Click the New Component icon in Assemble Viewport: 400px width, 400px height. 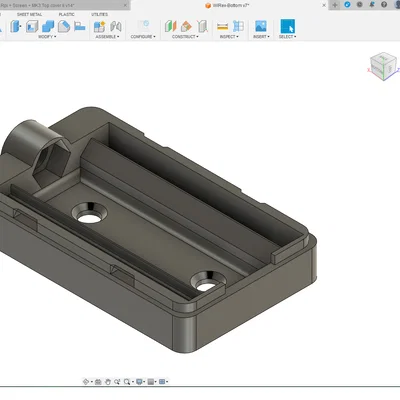[x=99, y=26]
